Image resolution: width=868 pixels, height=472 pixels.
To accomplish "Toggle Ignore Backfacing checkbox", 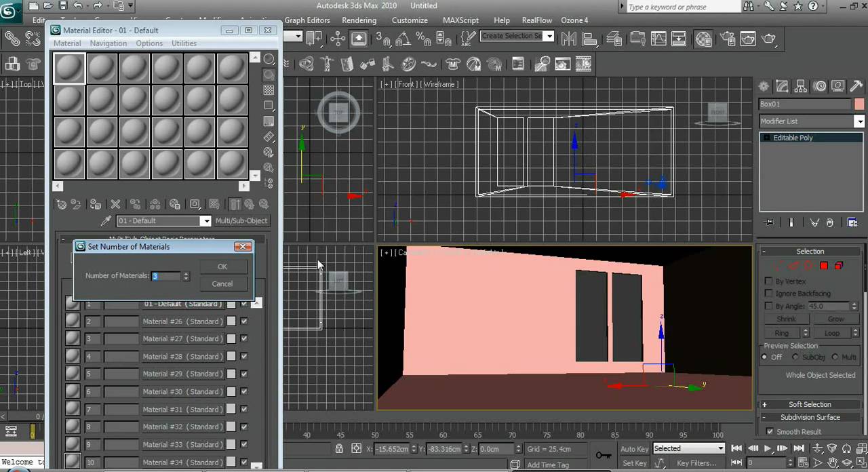I will [769, 293].
